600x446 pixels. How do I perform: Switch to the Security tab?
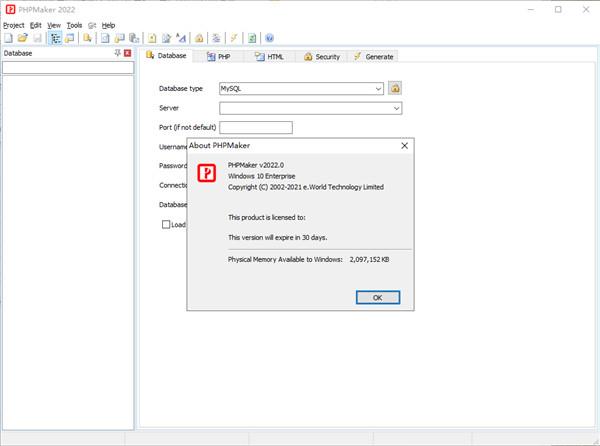(x=322, y=57)
